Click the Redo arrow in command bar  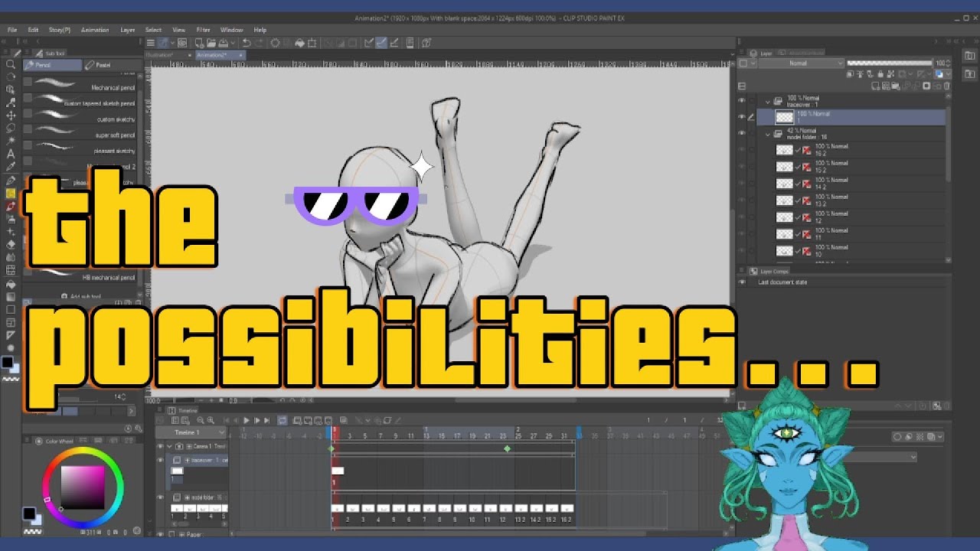260,44
